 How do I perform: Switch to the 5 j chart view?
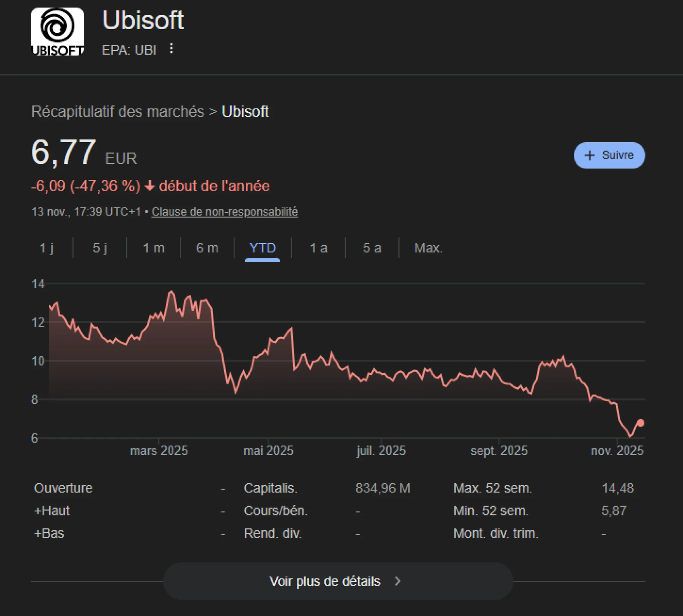click(x=99, y=248)
